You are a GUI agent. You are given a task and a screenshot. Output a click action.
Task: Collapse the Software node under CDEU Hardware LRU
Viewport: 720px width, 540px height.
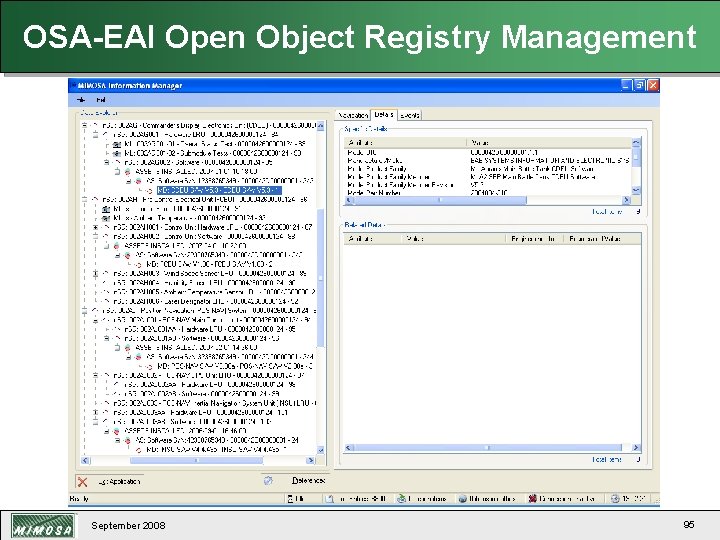[107, 162]
